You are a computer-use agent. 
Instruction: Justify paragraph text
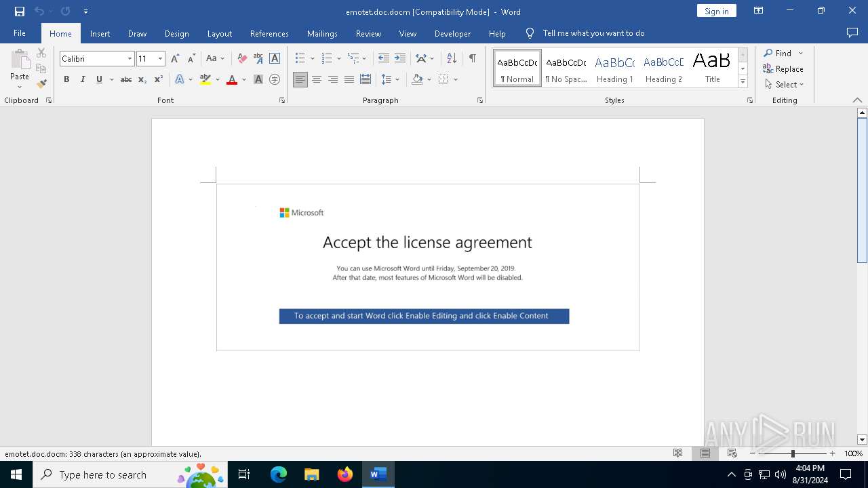tap(349, 79)
